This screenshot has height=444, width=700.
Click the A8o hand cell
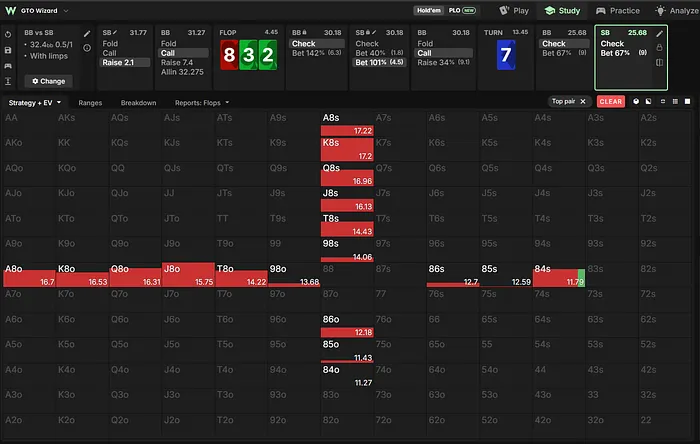tap(29, 275)
